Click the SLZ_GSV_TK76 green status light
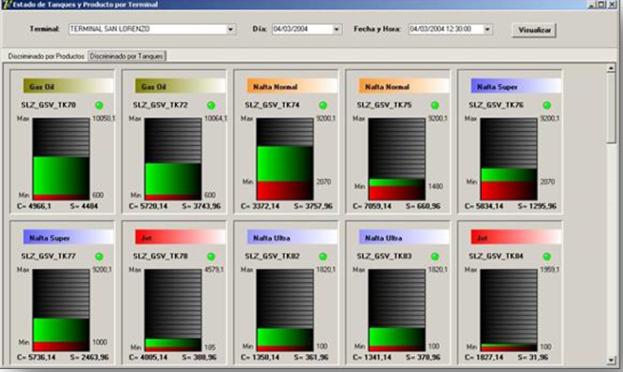The width and height of the screenshot is (623, 372). pos(547,105)
